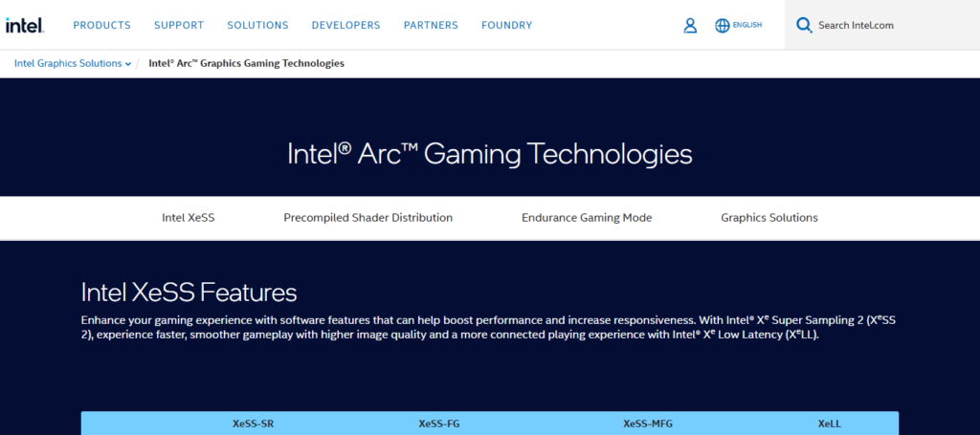This screenshot has width=980, height=435.
Task: Select the XeSS-FG column header
Action: click(x=438, y=424)
